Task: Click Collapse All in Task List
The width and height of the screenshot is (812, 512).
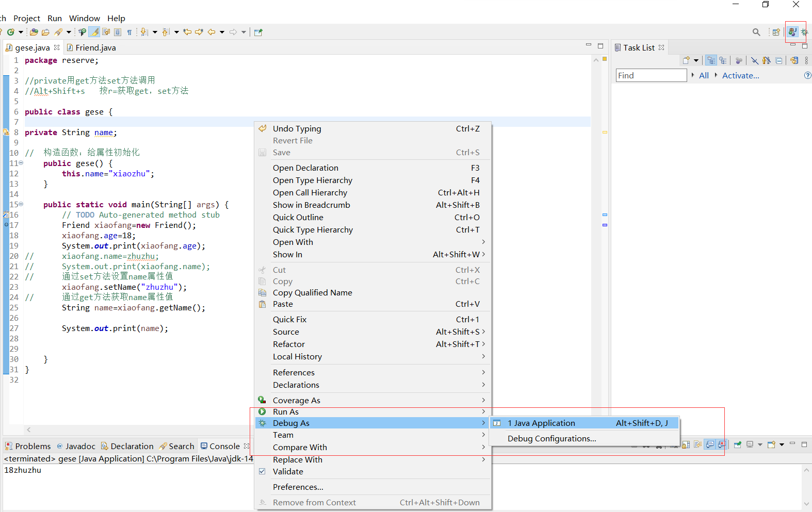Action: (779, 60)
